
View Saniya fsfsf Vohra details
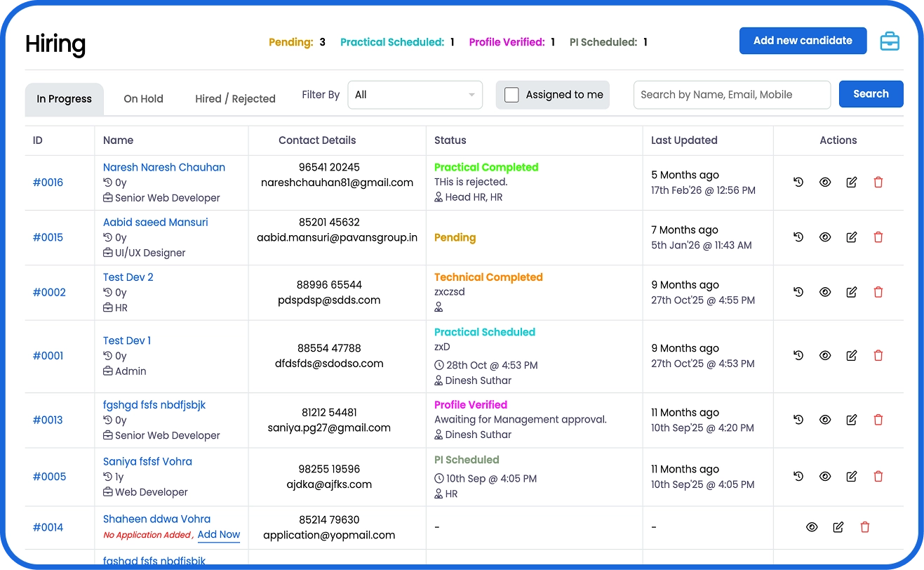pyautogui.click(x=825, y=477)
